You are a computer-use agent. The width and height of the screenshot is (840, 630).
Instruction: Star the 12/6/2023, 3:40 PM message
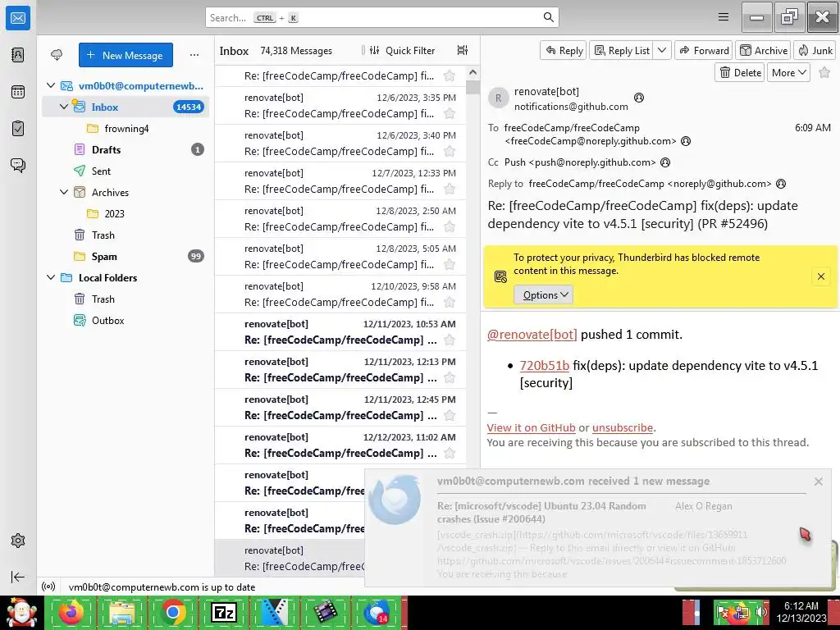pyautogui.click(x=450, y=152)
